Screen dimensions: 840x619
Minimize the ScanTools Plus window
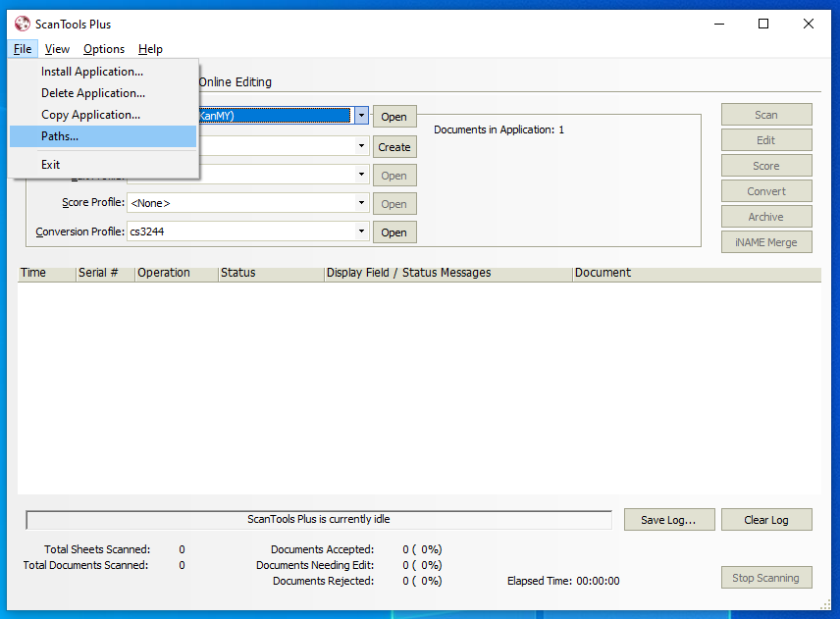point(719,25)
